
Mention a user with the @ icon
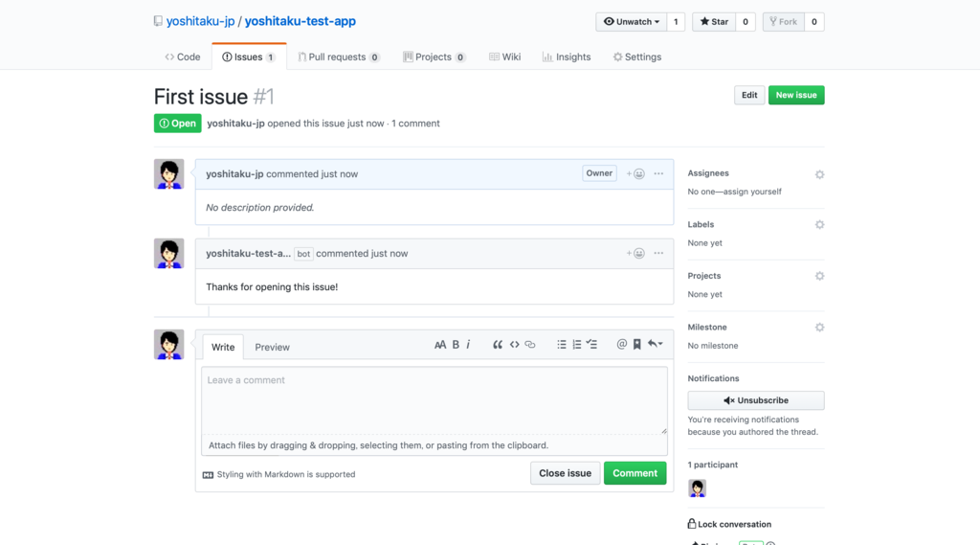pyautogui.click(x=621, y=344)
